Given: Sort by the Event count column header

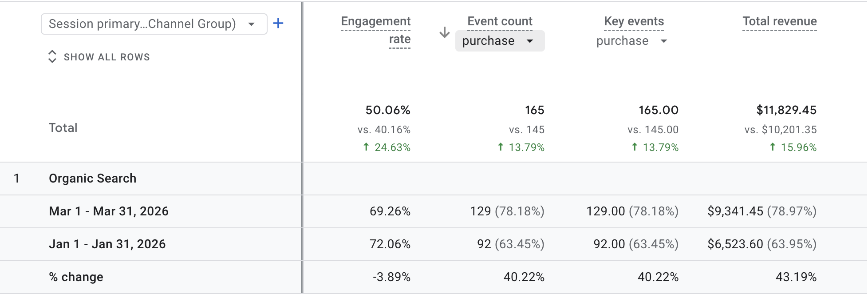Looking at the screenshot, I should click(500, 21).
